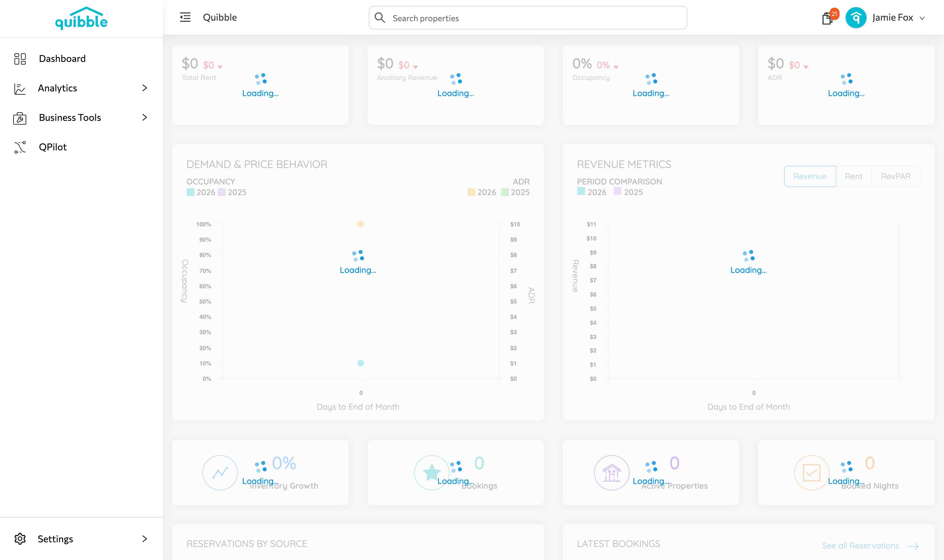Toggle Period Comparison 2026 legend series
The width and height of the screenshot is (944, 560).
pyautogui.click(x=592, y=192)
